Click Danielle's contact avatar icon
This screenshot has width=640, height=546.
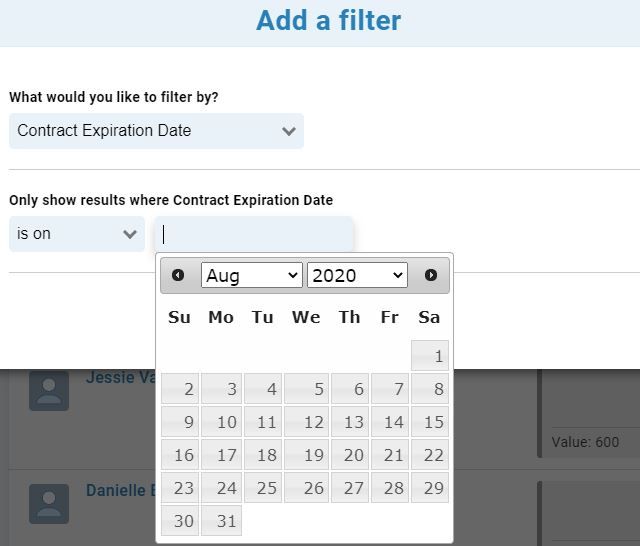[49, 504]
